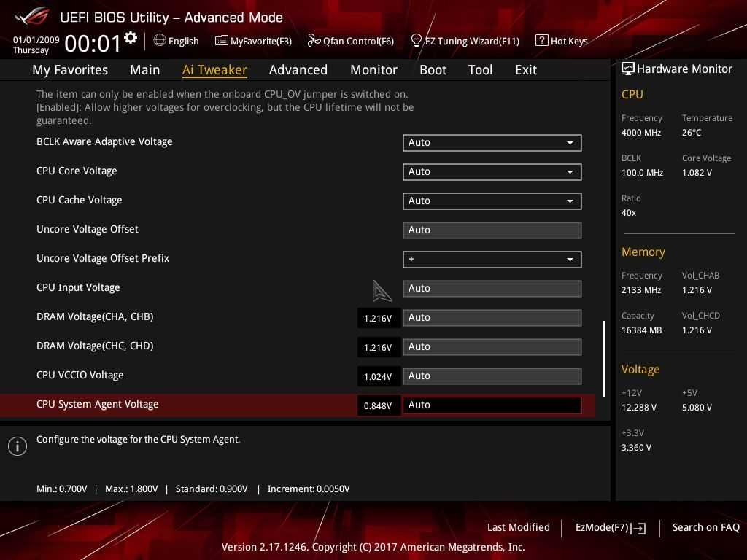The height and width of the screenshot is (560, 747).
Task: Open CPU Core Voltage dropdown
Action: [492, 172]
